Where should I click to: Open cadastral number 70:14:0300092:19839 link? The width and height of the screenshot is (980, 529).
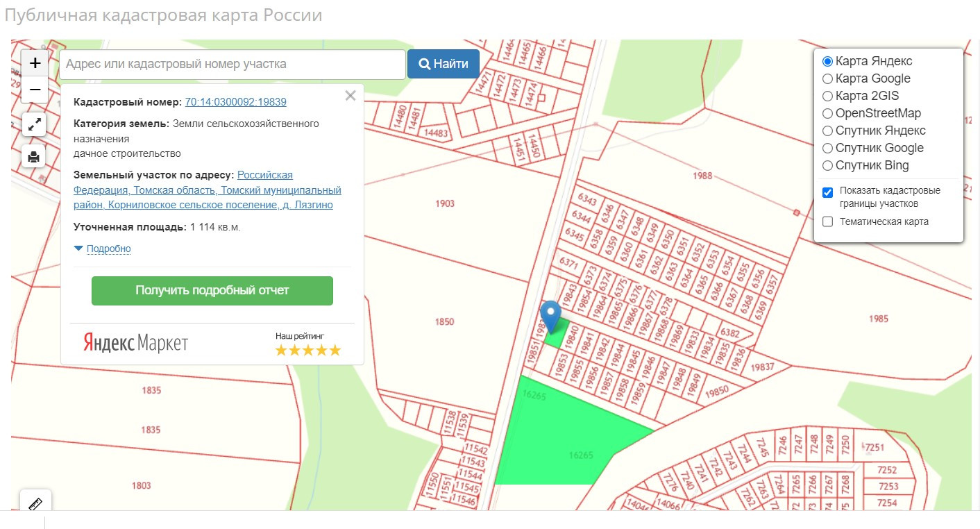click(x=235, y=102)
